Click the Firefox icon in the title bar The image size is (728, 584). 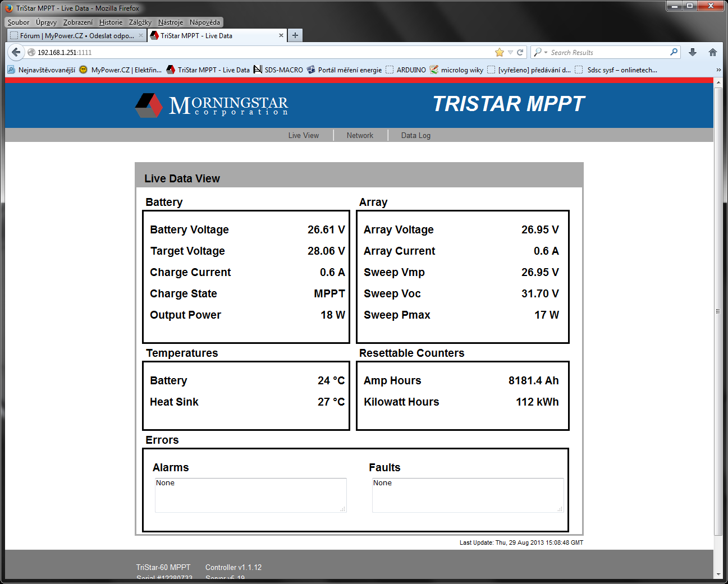[9, 8]
